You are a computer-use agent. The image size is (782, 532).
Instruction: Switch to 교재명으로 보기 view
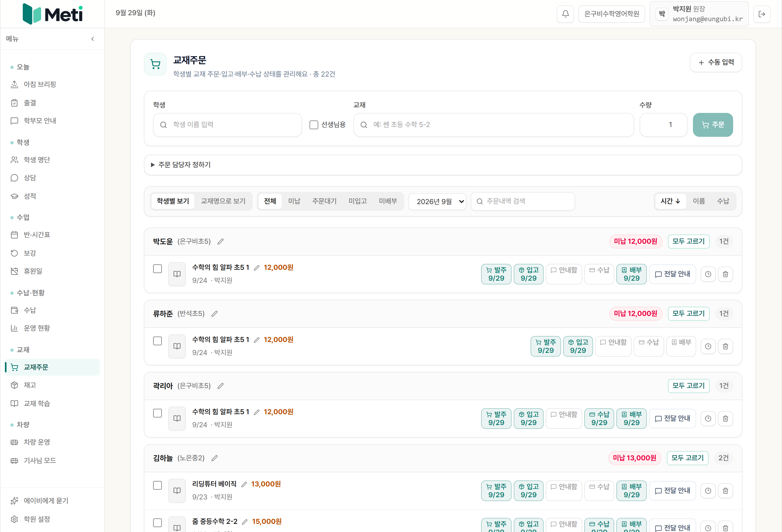(x=223, y=201)
